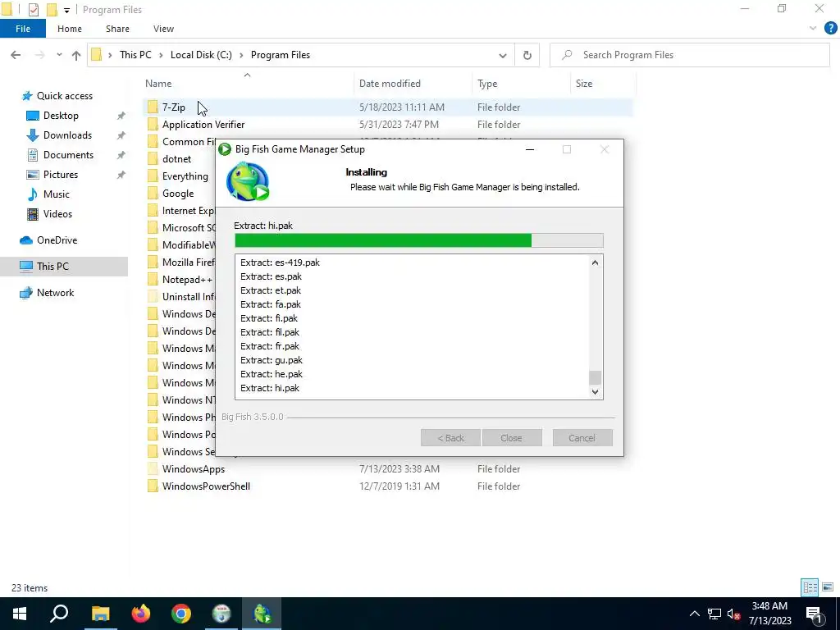This screenshot has width=840, height=630.
Task: Click the Close button in setup
Action: tap(512, 438)
